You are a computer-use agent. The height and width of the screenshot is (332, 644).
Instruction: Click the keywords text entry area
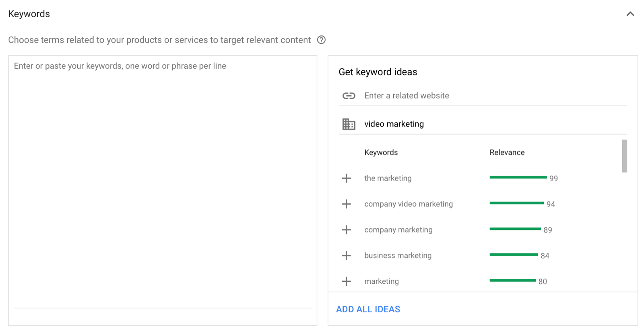[x=163, y=181]
